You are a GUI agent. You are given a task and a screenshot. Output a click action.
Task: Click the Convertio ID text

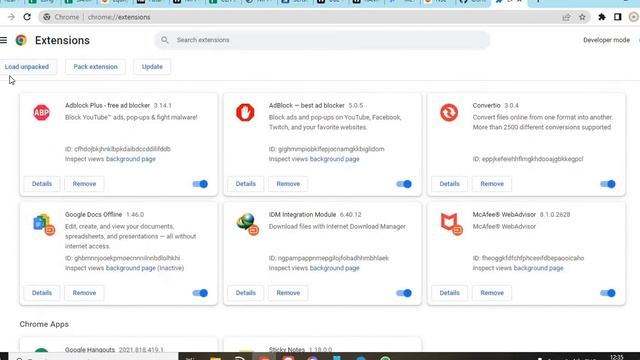tap(528, 159)
